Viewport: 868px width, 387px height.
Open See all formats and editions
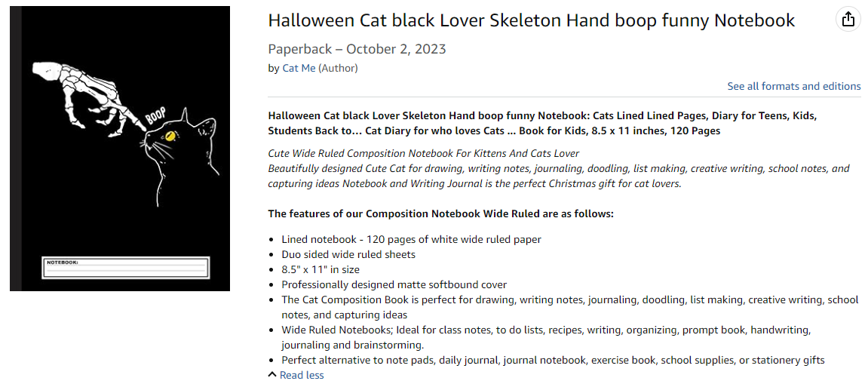[x=794, y=86]
